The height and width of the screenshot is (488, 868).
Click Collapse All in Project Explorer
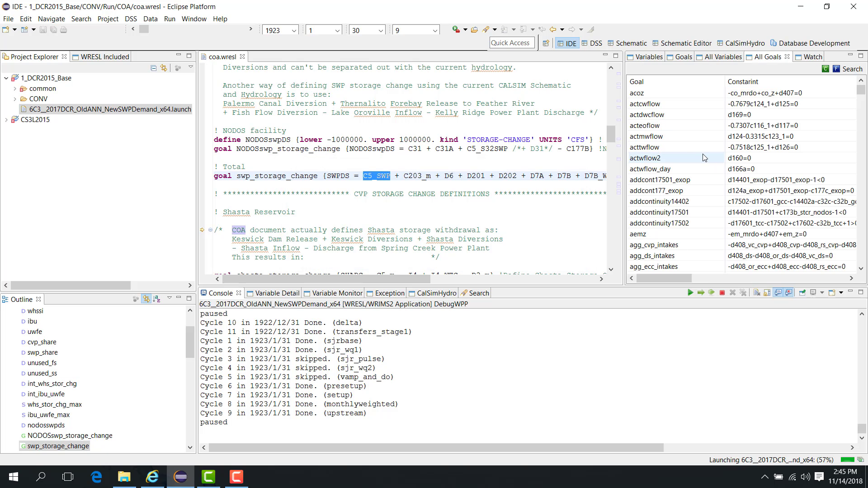coord(153,68)
